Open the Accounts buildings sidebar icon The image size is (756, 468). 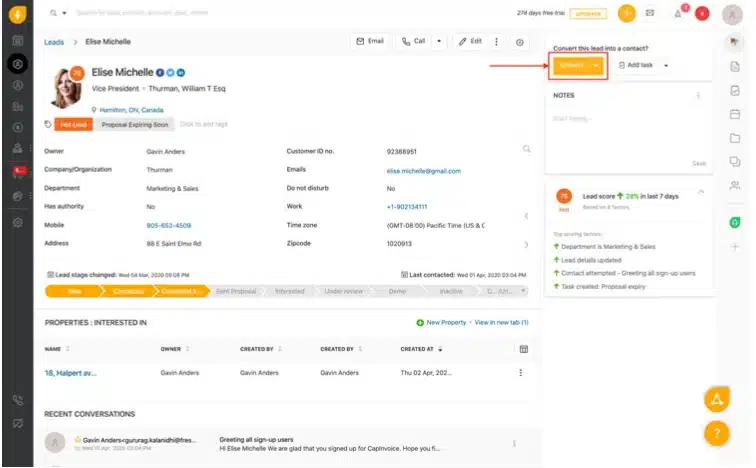(x=18, y=107)
